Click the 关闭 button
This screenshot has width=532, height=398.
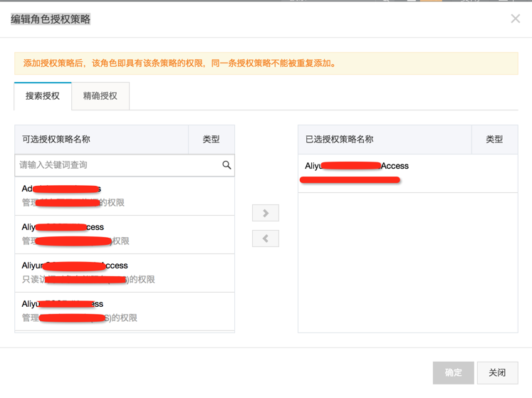pyautogui.click(x=497, y=372)
